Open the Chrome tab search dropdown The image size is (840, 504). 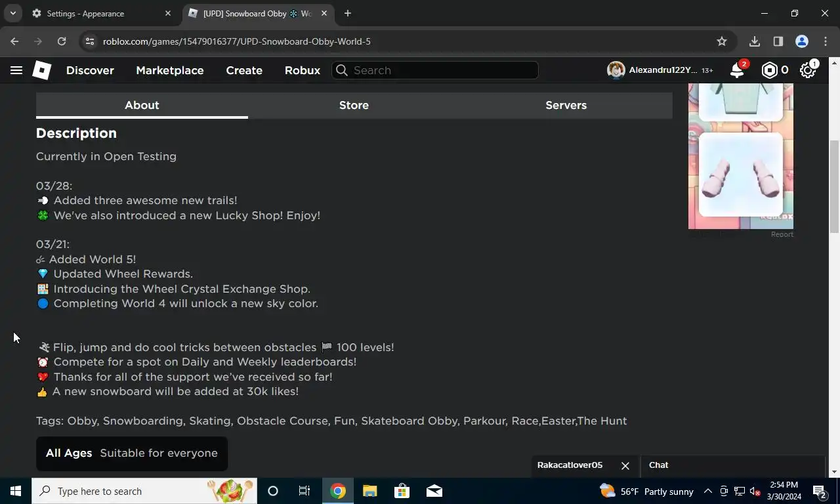click(12, 13)
